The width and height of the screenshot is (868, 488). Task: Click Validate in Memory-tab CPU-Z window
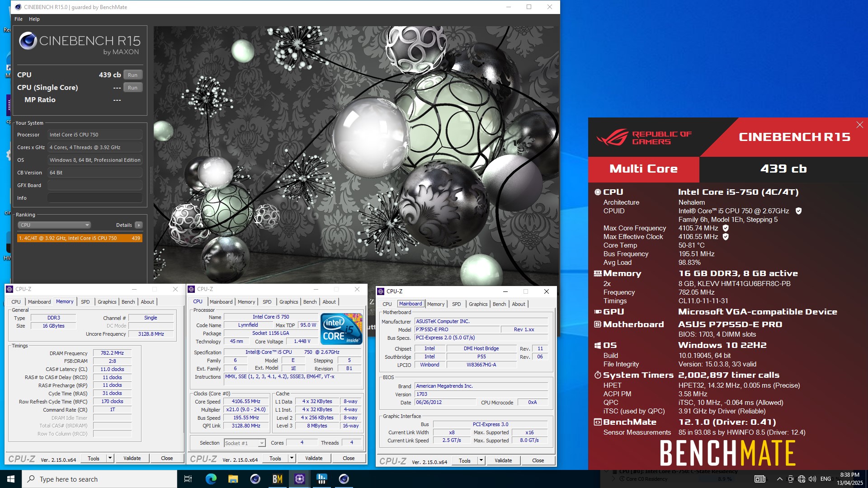click(x=132, y=458)
